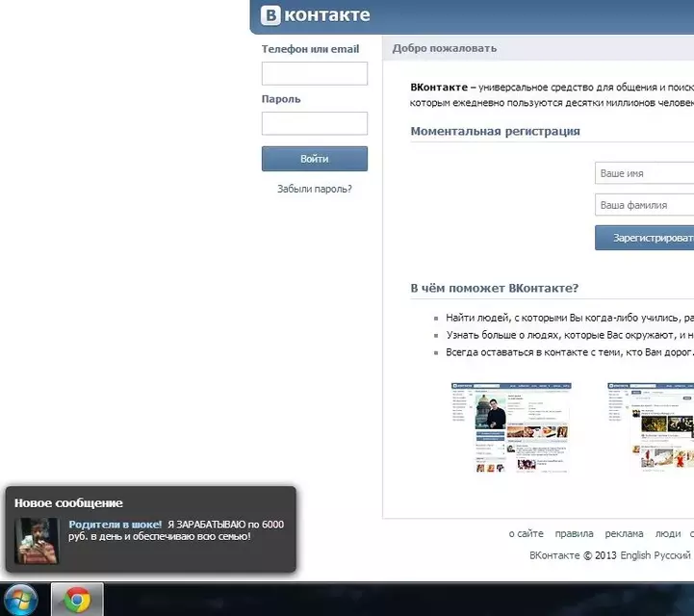Viewport: 694px width, 616px height.
Task: Click the Моментальная регистрация heading
Action: tap(496, 132)
